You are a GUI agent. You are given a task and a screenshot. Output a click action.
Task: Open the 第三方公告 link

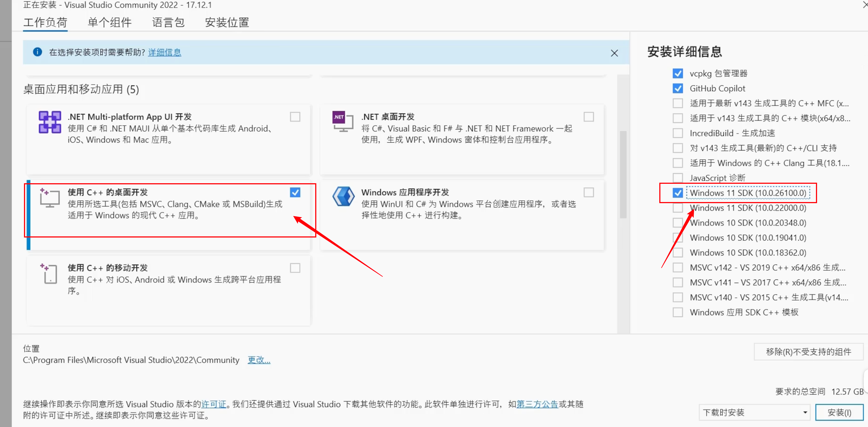coord(537,404)
